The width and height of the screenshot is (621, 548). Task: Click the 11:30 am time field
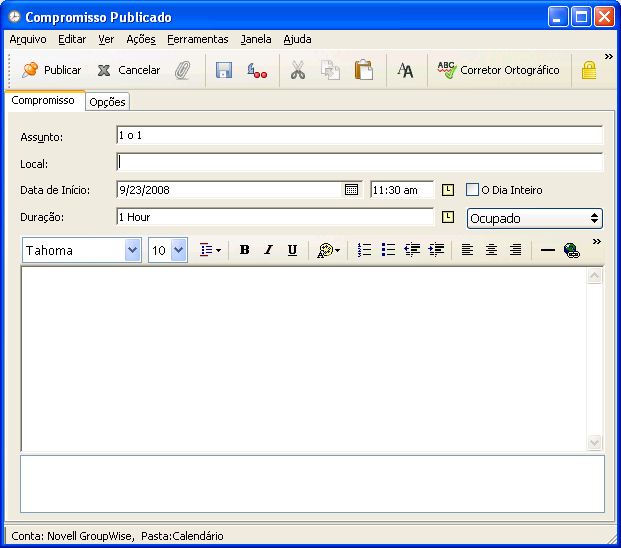click(x=402, y=190)
